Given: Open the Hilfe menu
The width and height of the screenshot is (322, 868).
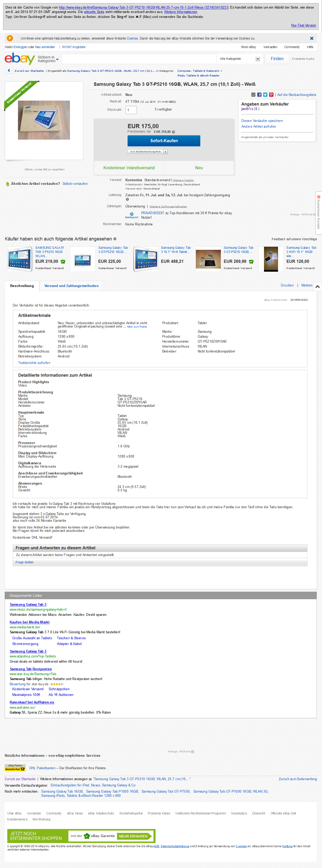Looking at the screenshot, I should tap(310, 47).
